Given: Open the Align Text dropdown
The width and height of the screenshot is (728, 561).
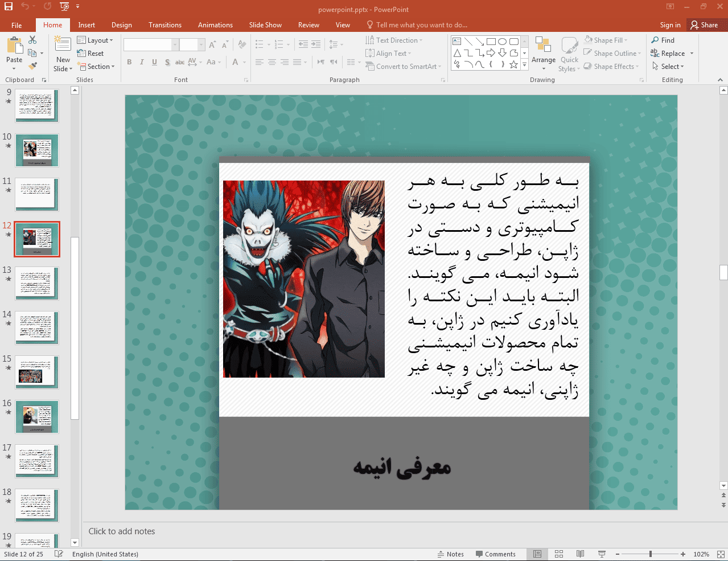Looking at the screenshot, I should pyautogui.click(x=388, y=54).
